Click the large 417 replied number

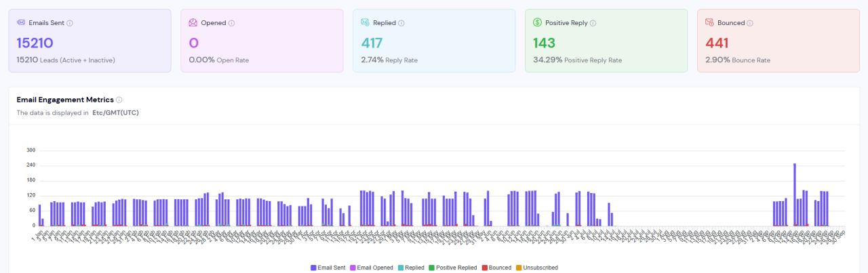(x=372, y=43)
